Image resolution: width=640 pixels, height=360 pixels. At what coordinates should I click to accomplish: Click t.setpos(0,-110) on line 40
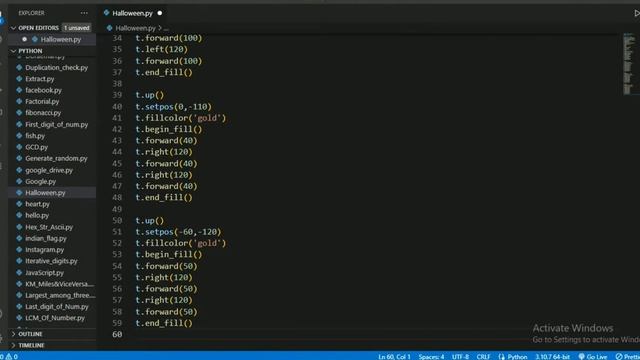[173, 107]
